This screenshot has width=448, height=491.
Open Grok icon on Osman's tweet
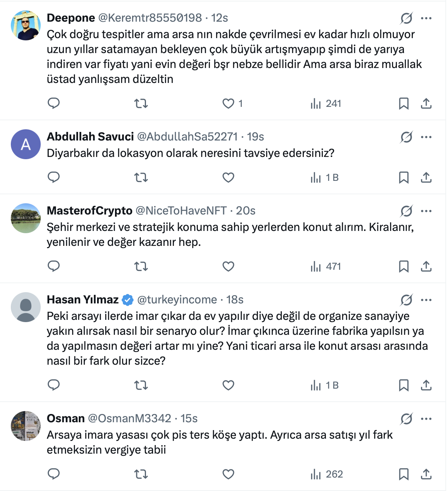406,419
